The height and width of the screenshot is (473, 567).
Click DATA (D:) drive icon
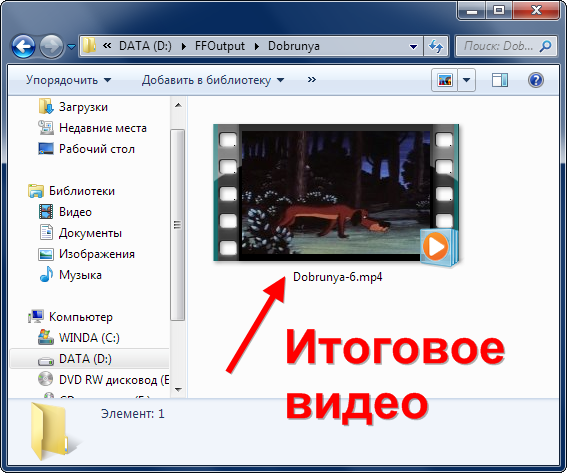(46, 360)
